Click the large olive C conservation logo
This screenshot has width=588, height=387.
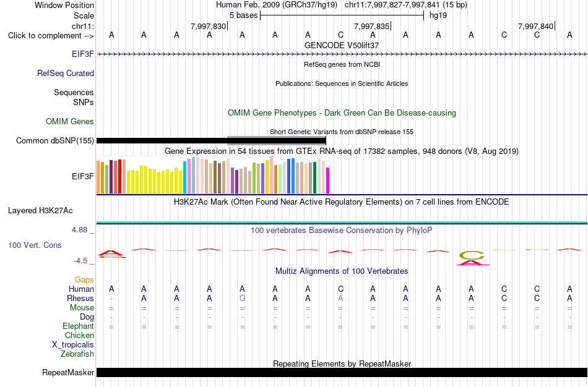(x=472, y=255)
